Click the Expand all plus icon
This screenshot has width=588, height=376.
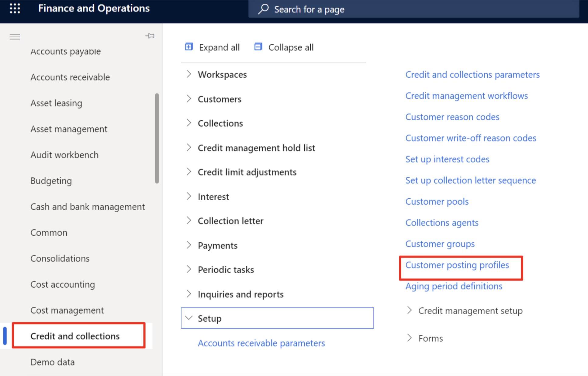tap(189, 47)
